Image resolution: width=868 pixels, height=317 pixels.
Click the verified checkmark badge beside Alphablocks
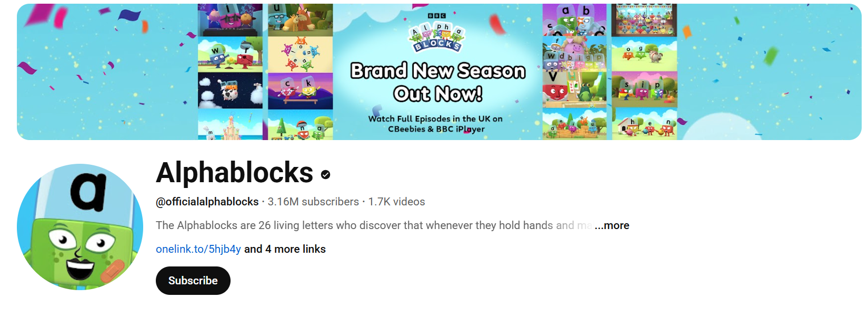325,174
